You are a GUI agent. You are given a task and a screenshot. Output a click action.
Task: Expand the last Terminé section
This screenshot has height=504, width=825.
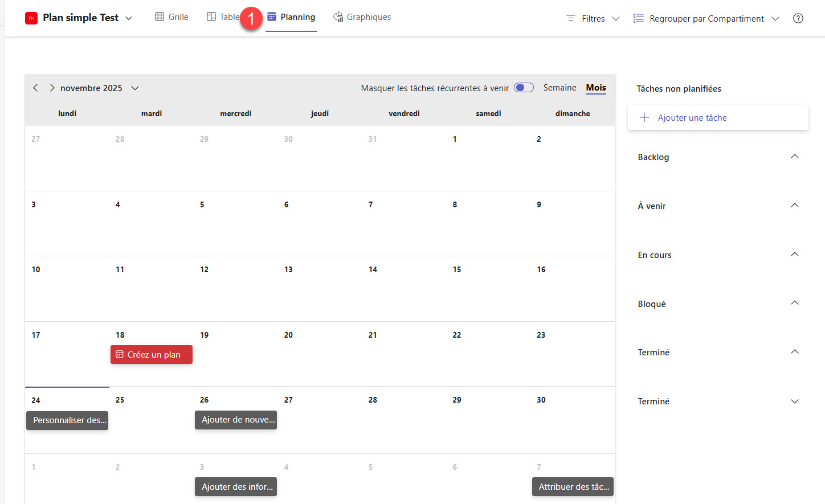coord(795,401)
